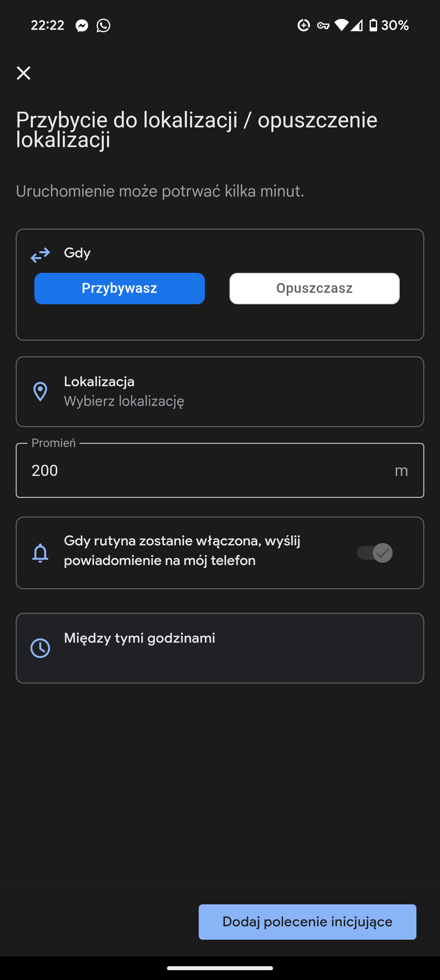Click the Promień radius input field
440x980 pixels.
[x=220, y=470]
